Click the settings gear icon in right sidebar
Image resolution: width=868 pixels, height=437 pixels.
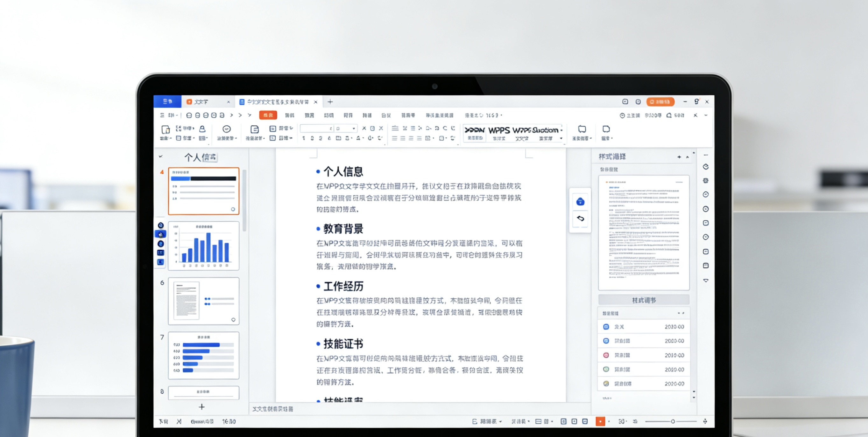pos(706,180)
